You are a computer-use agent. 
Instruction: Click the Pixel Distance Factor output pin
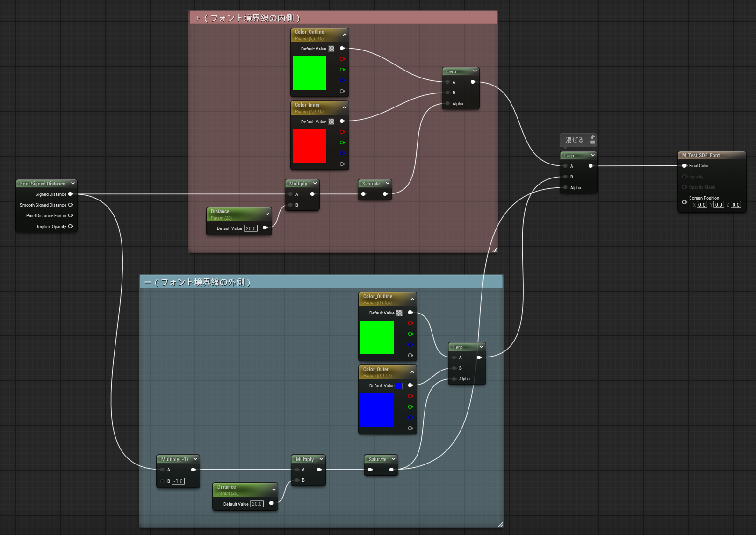click(71, 215)
